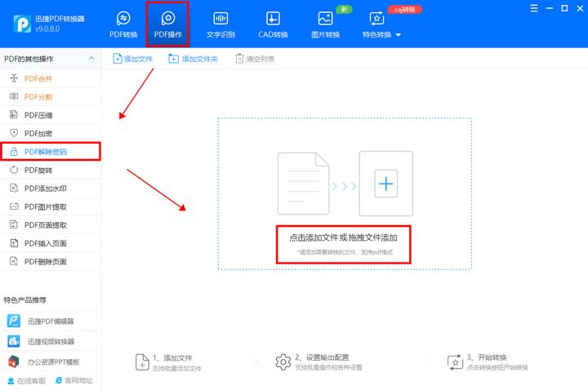The width and height of the screenshot is (588, 390).
Task: Select PDF页面提取 in the sidebar
Action: [x=51, y=225]
